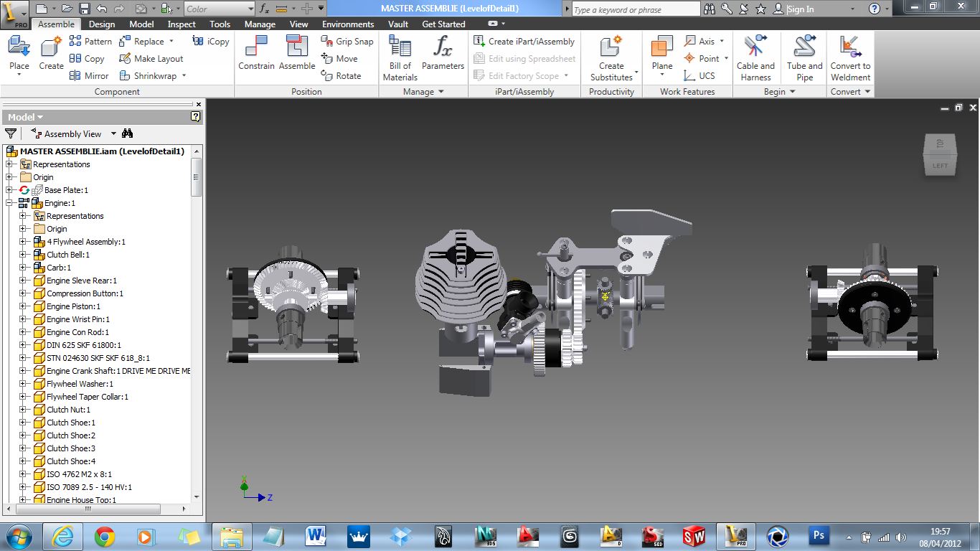This screenshot has width=980, height=551.
Task: Open SolidWorks from the taskbar
Action: pos(694,537)
